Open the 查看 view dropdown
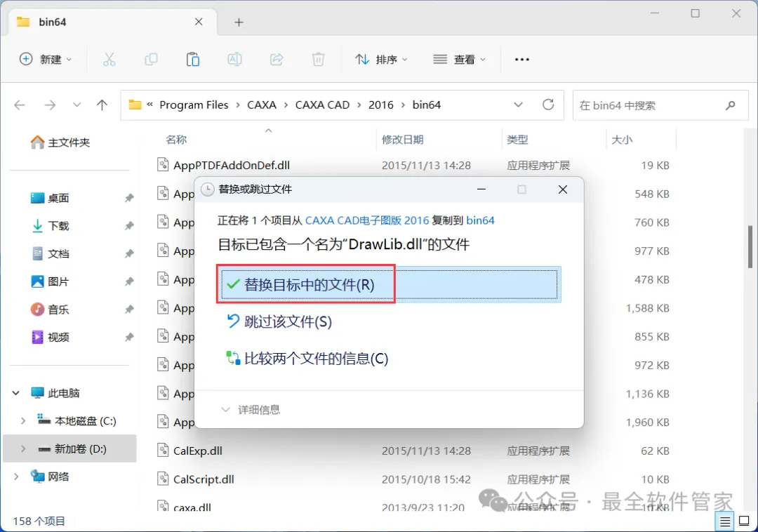Image resolution: width=758 pixels, height=532 pixels. click(459, 60)
